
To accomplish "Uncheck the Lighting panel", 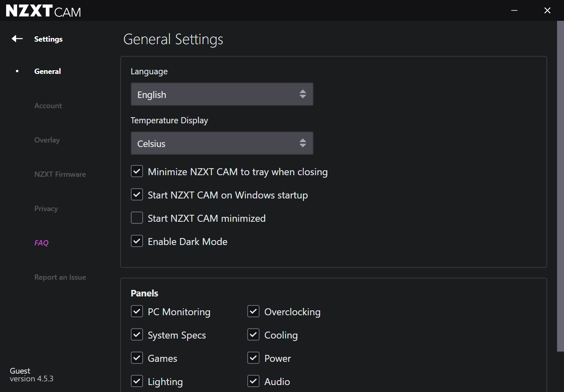I will [x=137, y=381].
